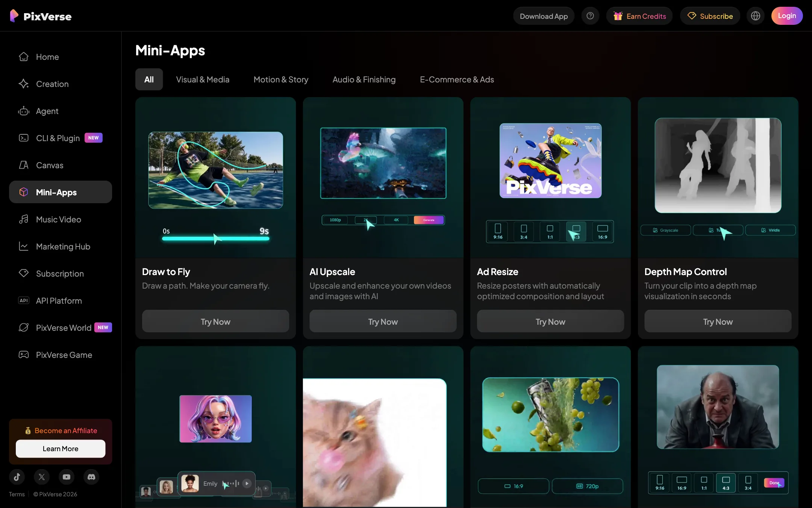Image resolution: width=812 pixels, height=508 pixels.
Task: Open Marketing Hub in the sidebar
Action: click(x=60, y=246)
